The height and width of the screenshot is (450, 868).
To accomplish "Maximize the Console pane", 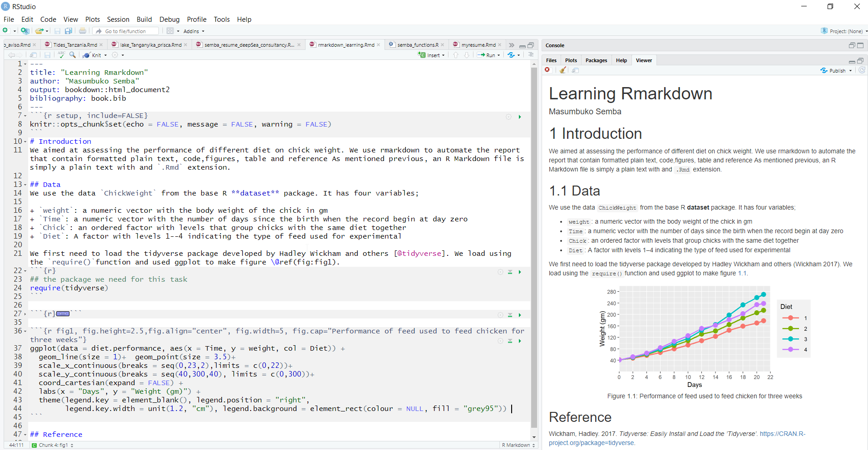I will (x=860, y=45).
